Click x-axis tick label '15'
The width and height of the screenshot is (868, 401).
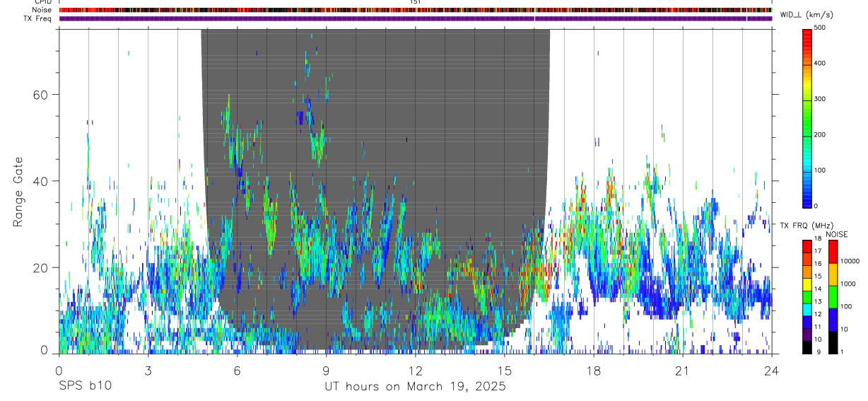[504, 371]
